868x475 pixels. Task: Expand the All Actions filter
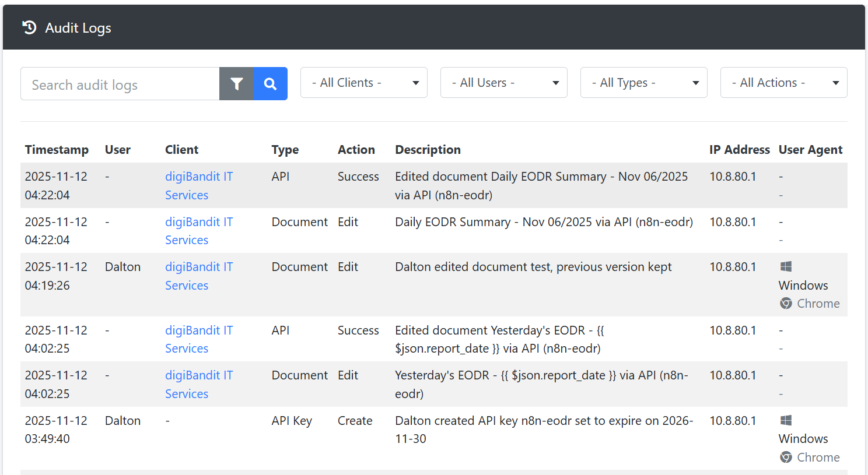click(x=783, y=83)
